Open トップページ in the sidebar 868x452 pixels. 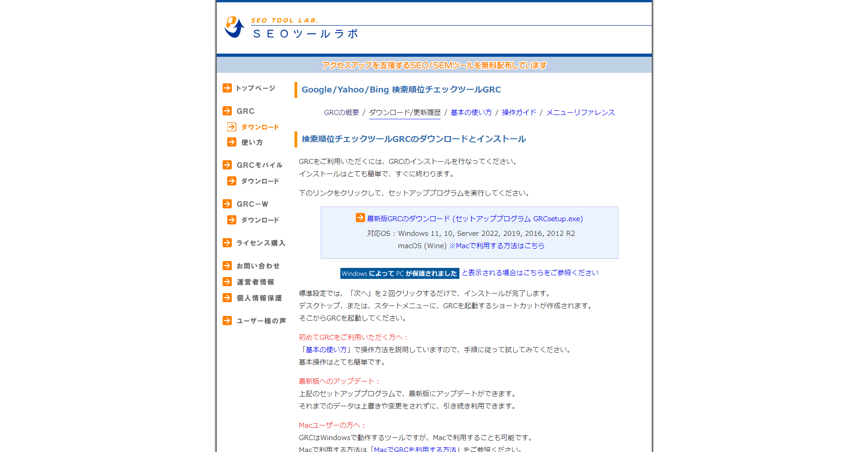point(256,88)
